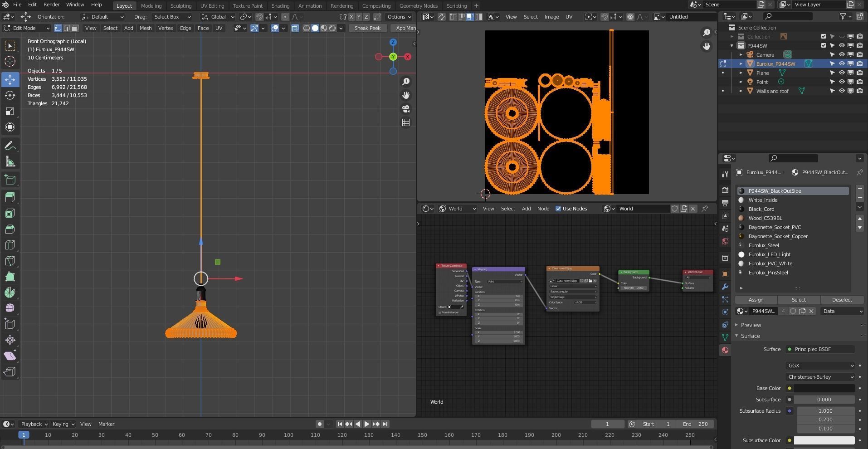Select the Rotate tool
868x449 pixels.
(10, 95)
